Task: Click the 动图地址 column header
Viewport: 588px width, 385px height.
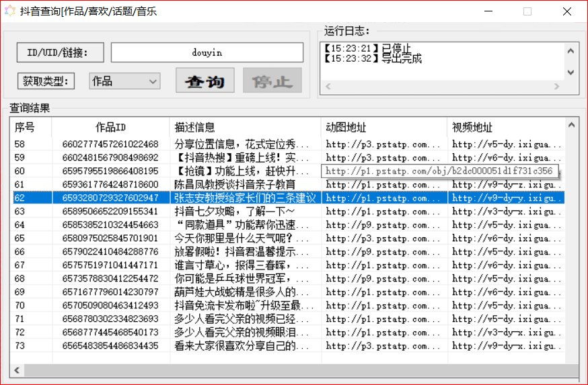Action: click(x=384, y=128)
